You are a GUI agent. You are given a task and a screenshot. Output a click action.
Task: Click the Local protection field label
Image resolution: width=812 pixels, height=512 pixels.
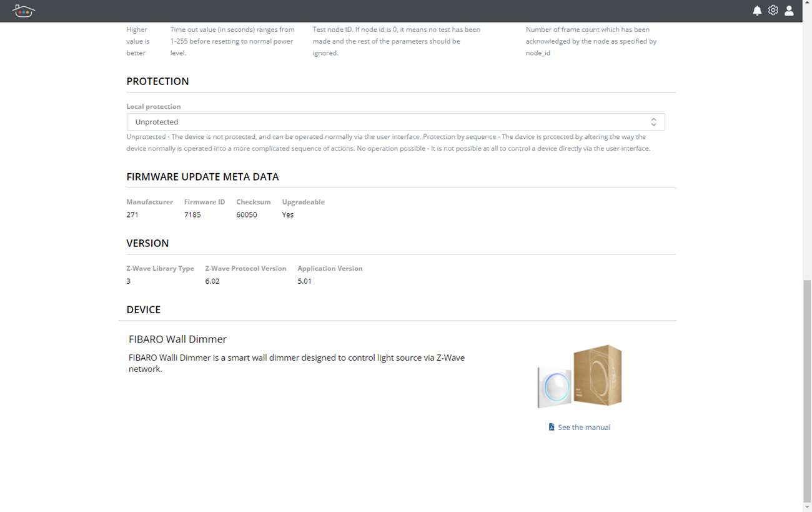click(x=154, y=107)
